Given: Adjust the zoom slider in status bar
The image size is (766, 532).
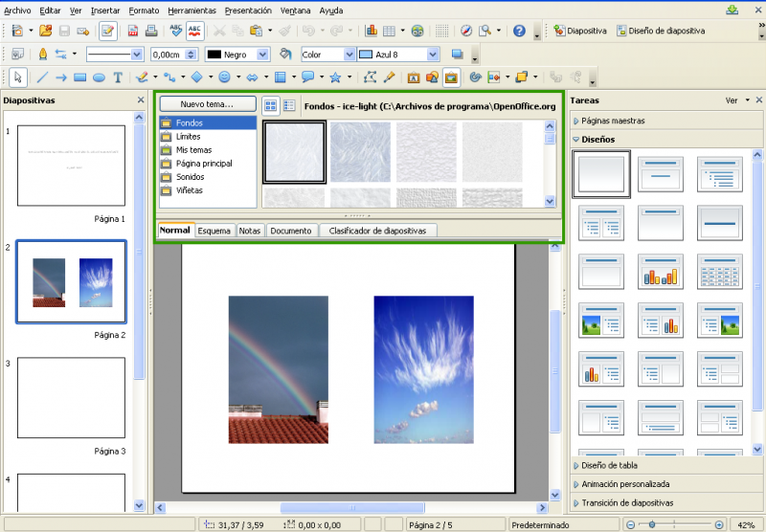Looking at the screenshot, I should 652,524.
